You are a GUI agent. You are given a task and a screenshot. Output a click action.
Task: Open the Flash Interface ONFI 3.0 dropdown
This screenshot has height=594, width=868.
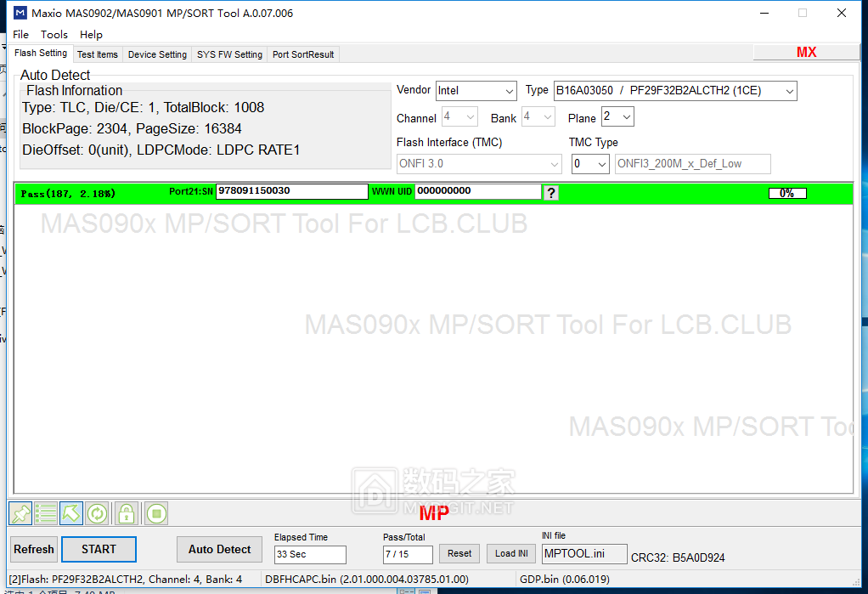click(x=479, y=164)
